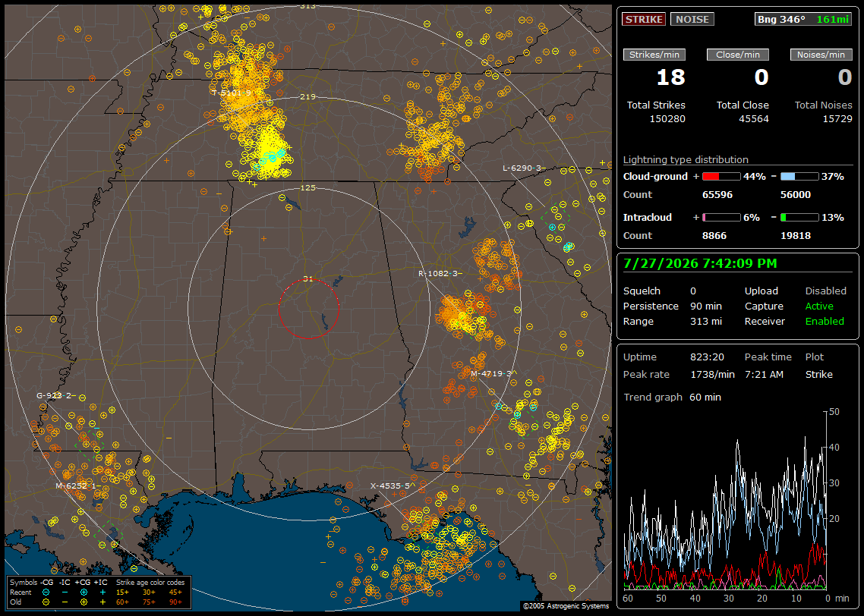Click the negative cloud-ground blue bar

pyautogui.click(x=799, y=177)
